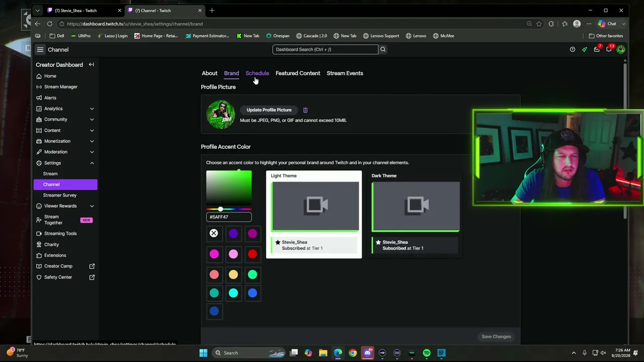
Task: Click the dashboard search magnifier button
Action: tap(383, 49)
